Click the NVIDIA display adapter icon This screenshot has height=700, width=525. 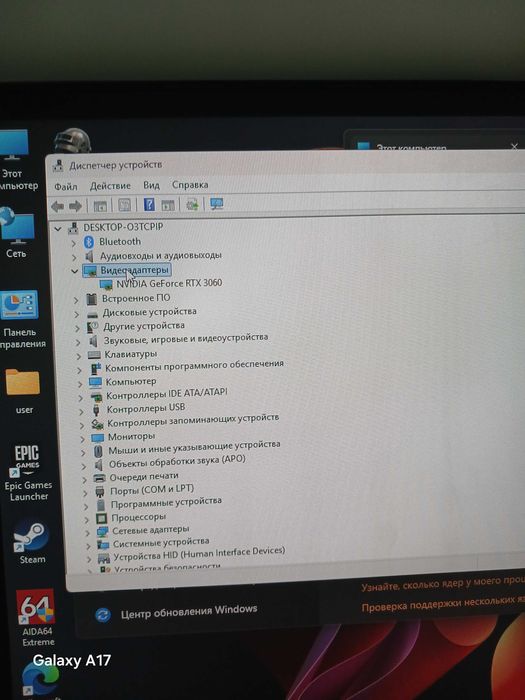106,284
